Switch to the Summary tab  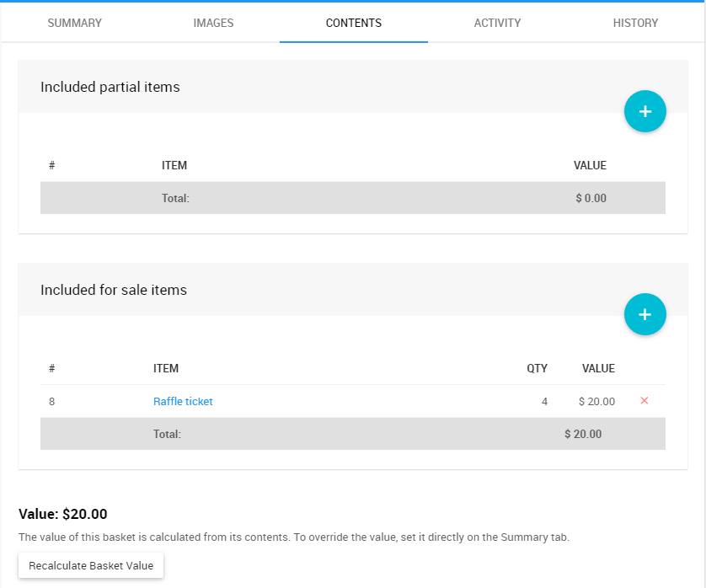coord(74,23)
